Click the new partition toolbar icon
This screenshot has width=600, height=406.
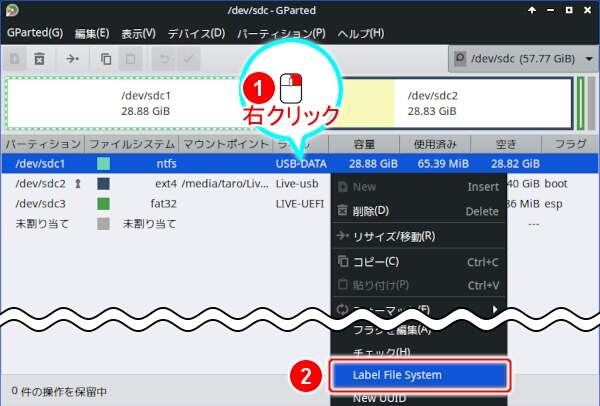15,59
